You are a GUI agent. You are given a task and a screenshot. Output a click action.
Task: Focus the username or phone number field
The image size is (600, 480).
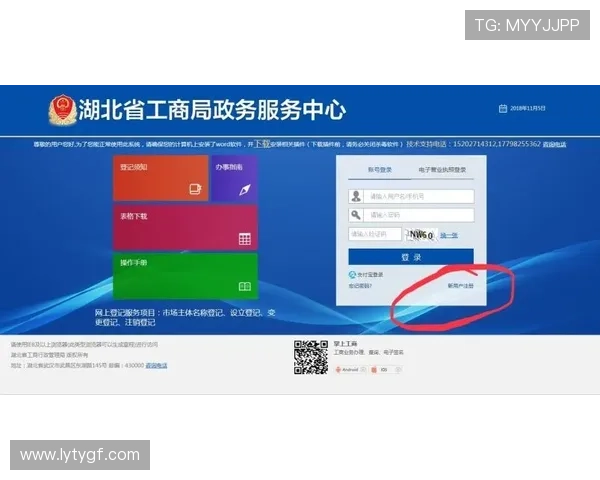click(419, 196)
